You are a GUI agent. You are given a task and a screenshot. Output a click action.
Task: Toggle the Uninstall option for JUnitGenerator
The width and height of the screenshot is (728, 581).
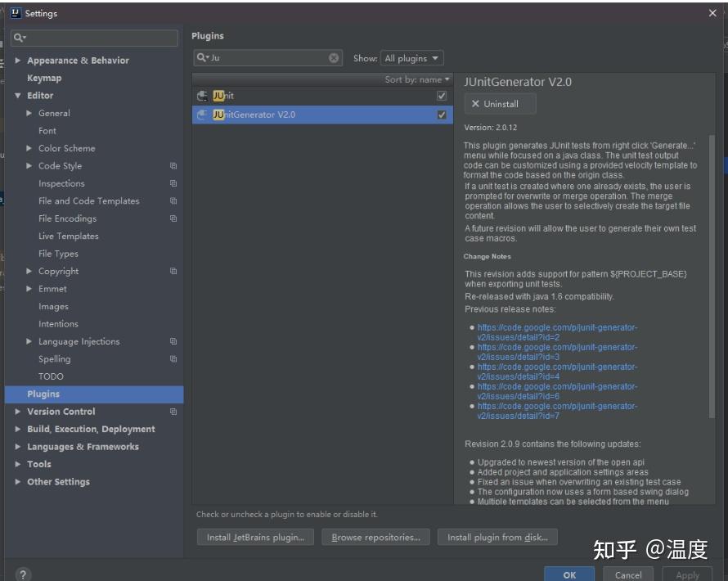click(499, 103)
